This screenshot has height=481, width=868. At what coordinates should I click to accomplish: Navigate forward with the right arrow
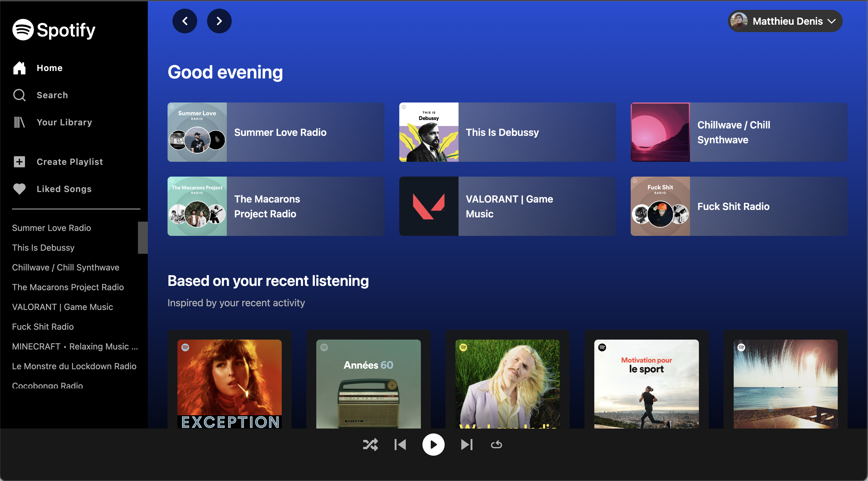[219, 21]
